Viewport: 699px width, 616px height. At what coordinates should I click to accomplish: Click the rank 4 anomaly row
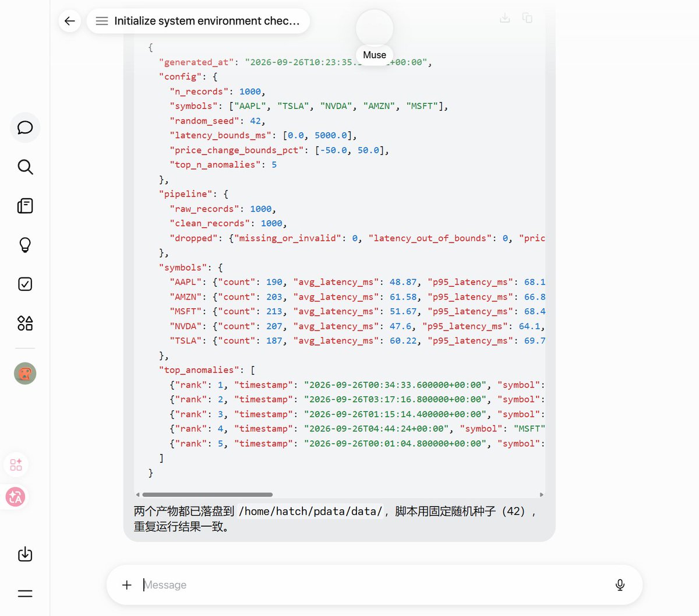pyautogui.click(x=357, y=429)
